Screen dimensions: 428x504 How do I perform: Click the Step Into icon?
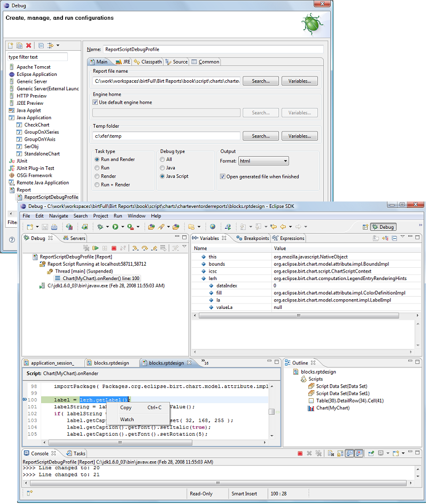135,248
